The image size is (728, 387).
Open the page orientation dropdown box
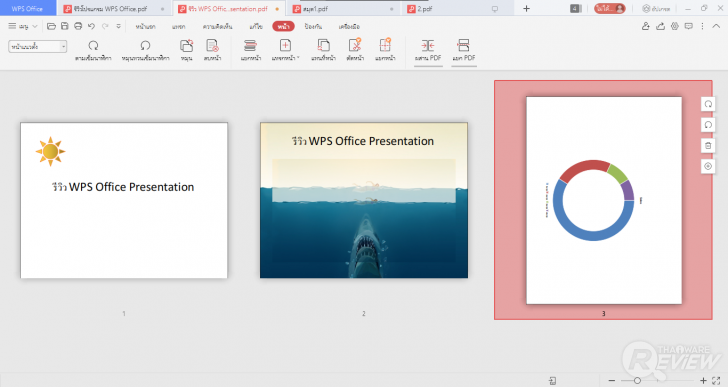(38, 46)
